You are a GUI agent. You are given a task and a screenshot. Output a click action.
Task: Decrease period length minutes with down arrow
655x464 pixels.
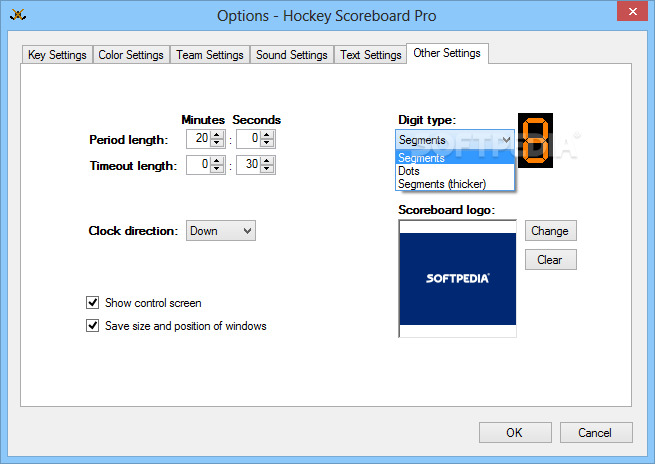click(x=217, y=143)
